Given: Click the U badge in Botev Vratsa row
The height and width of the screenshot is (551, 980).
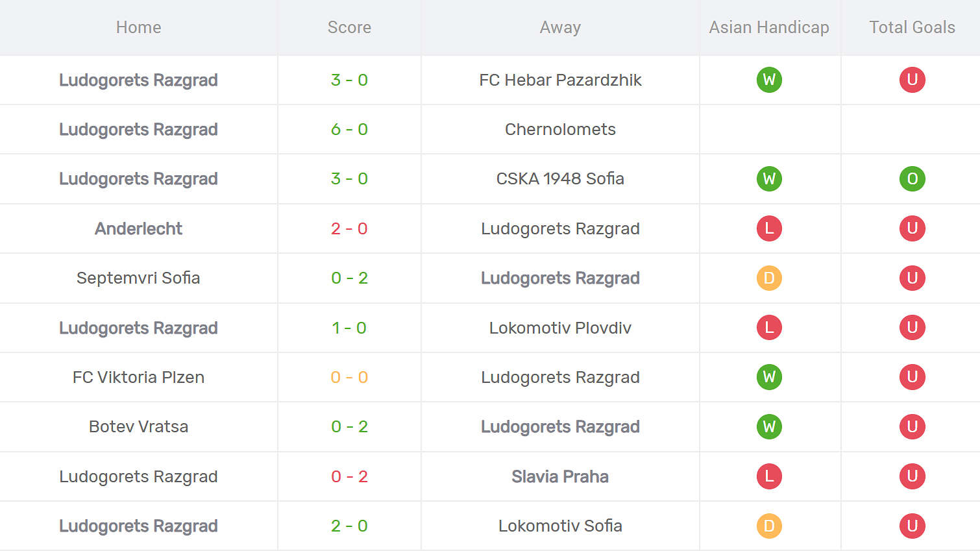Looking at the screenshot, I should coord(912,426).
